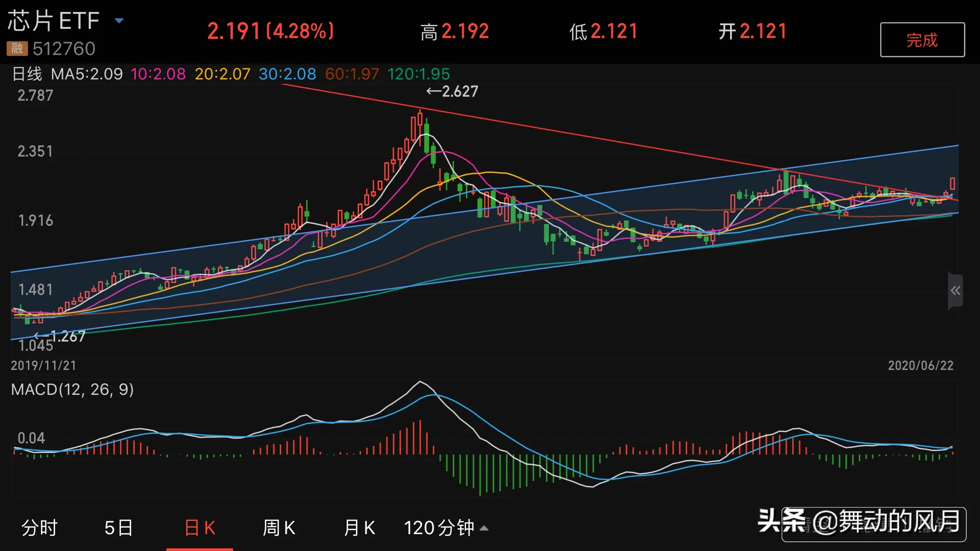The height and width of the screenshot is (551, 980).
Task: Expand the 120分钟 period dropdown
Action: coord(446,527)
